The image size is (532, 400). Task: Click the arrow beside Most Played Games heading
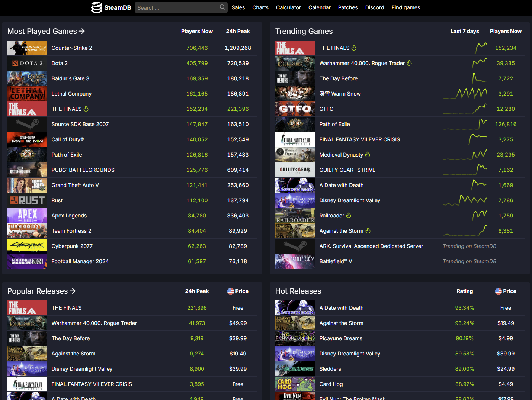[x=82, y=31]
